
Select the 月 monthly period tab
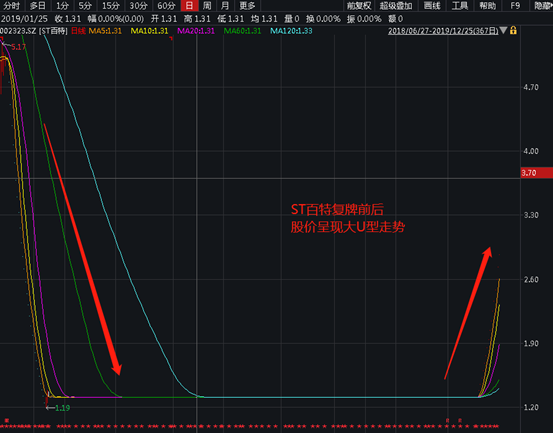click(x=225, y=6)
